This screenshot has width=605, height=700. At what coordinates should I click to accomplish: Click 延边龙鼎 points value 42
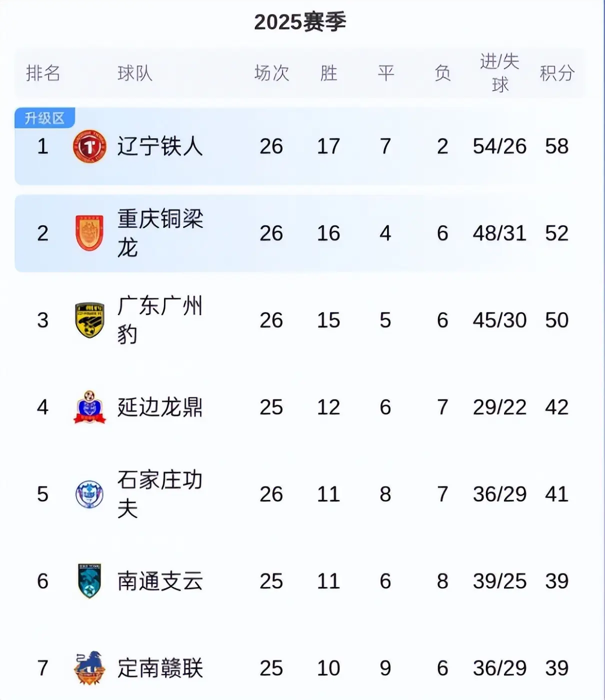click(x=556, y=407)
